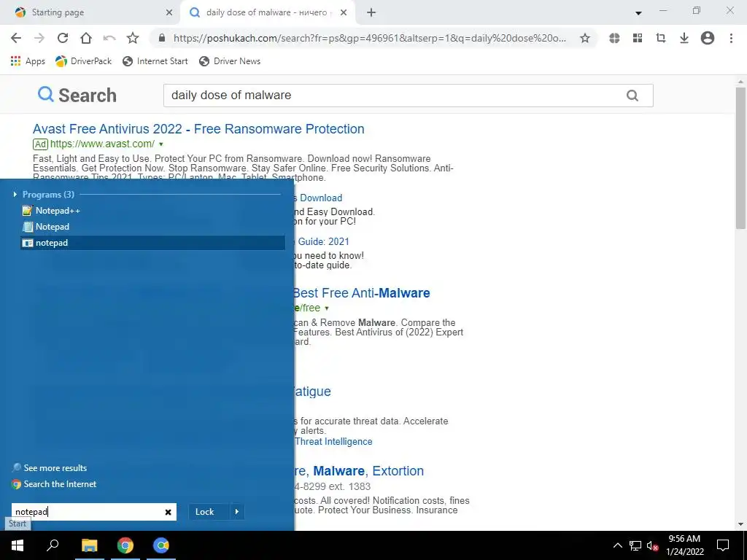The image size is (747, 560).
Task: Click the Windows Start button
Action: point(18,545)
